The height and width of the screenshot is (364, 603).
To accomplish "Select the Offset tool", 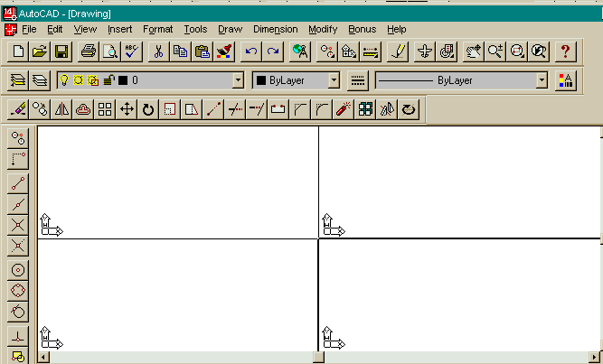I will click(x=83, y=109).
